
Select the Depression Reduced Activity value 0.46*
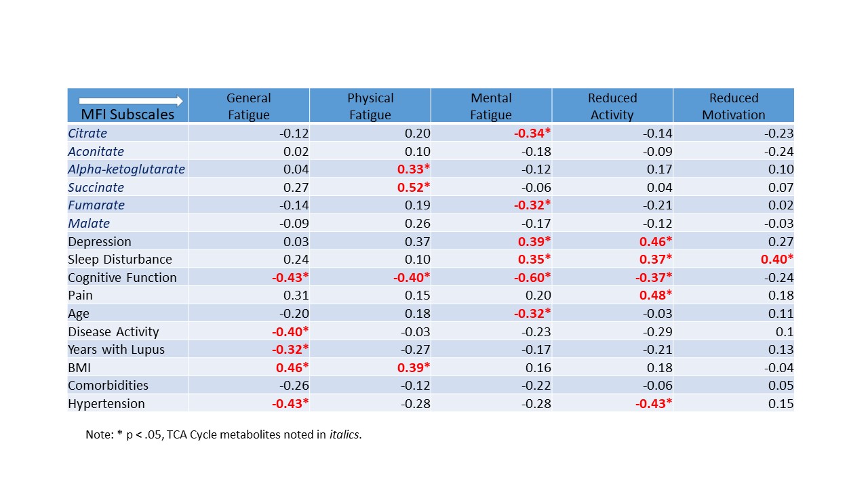[656, 242]
